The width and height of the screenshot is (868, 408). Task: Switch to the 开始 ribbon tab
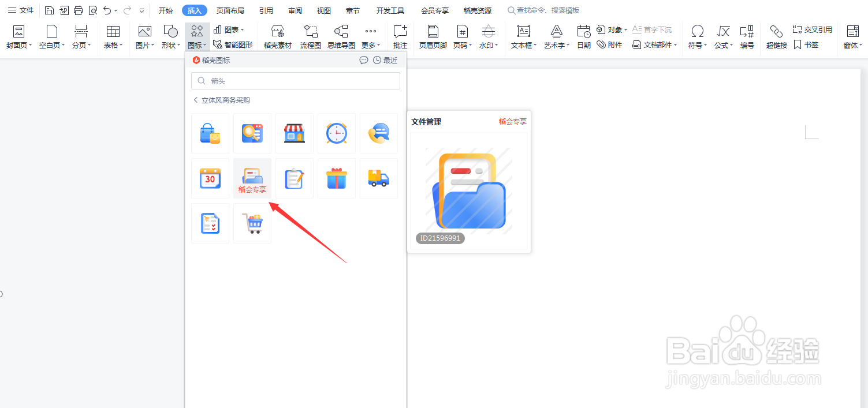point(166,10)
